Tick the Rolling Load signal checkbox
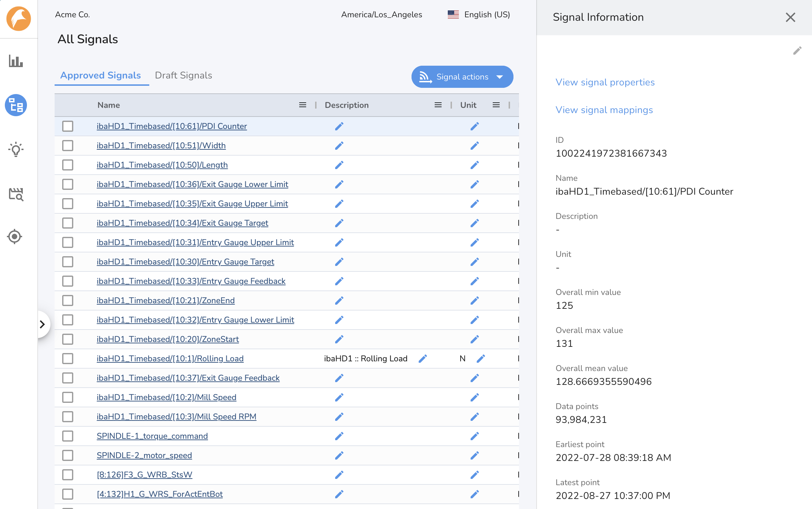This screenshot has height=509, width=812. click(68, 359)
